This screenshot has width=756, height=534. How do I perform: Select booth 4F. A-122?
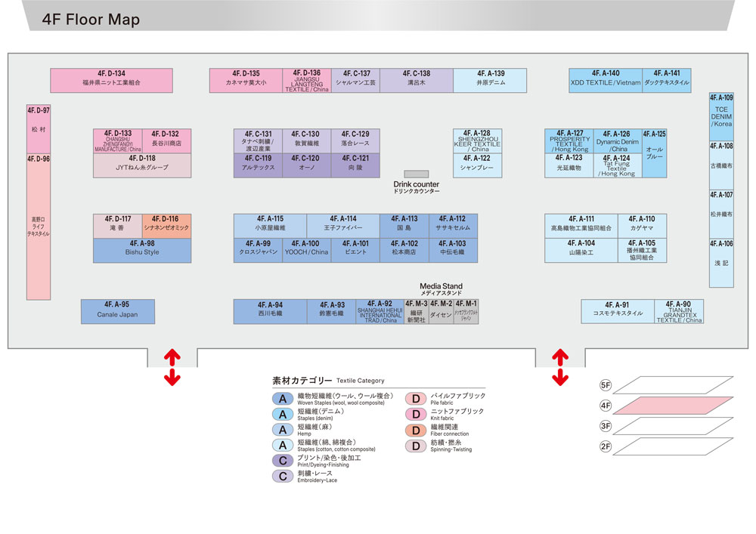477,165
